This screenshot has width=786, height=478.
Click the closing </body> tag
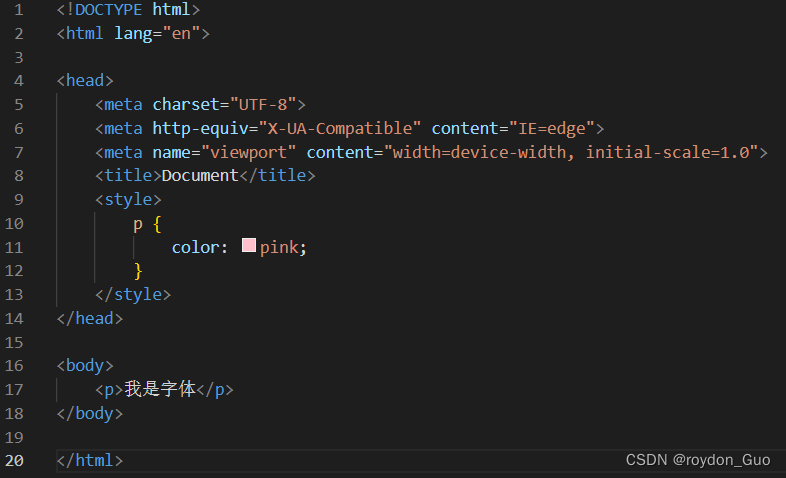90,413
